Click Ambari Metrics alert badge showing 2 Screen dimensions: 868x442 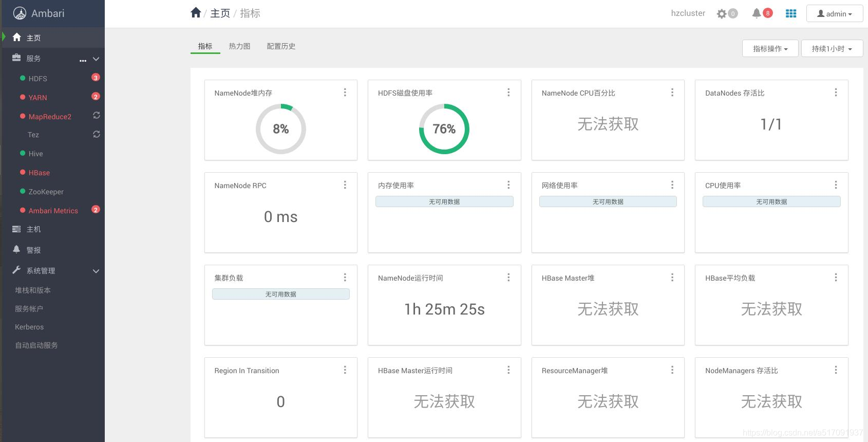(96, 210)
